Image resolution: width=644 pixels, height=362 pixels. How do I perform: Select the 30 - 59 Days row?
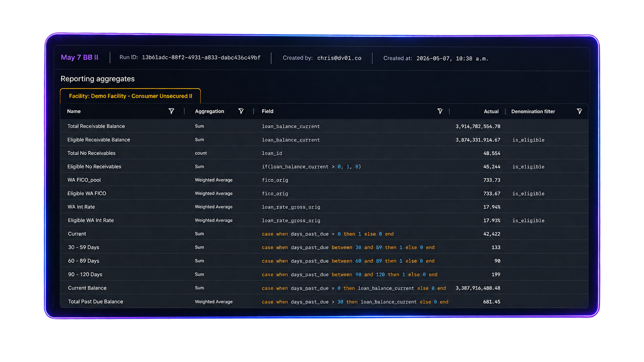pos(324,247)
